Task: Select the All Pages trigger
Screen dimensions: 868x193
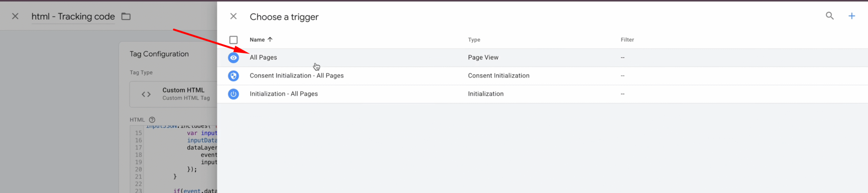Action: tap(263, 58)
